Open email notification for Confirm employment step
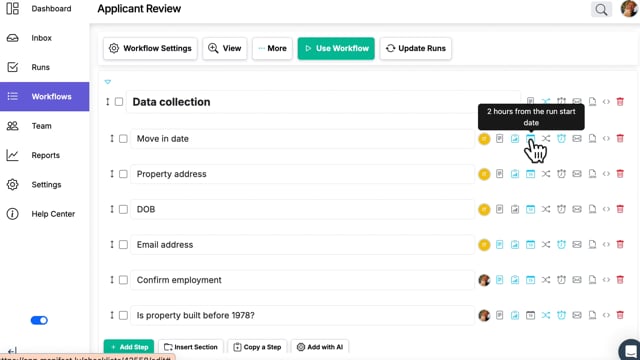 click(x=577, y=280)
